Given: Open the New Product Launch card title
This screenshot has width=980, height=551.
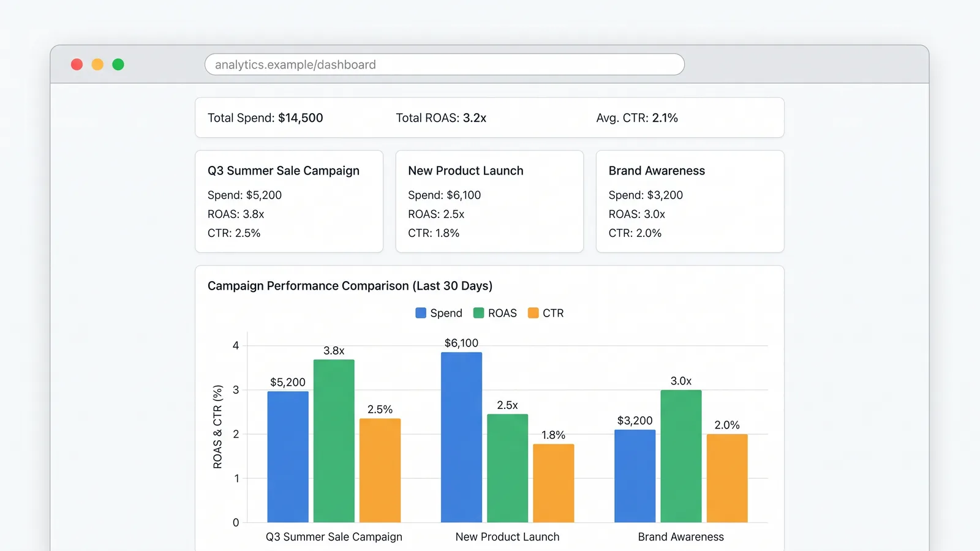Looking at the screenshot, I should coord(466,171).
